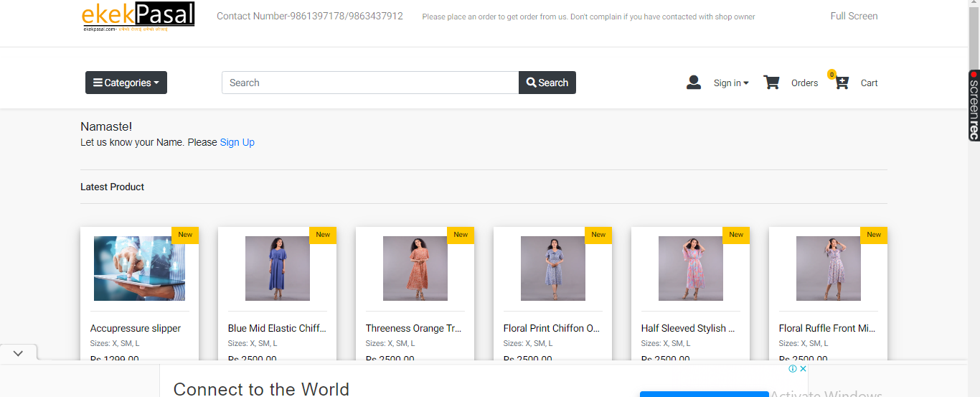The image size is (980, 397).
Task: Click the Orders shopping cart icon
Action: (771, 83)
